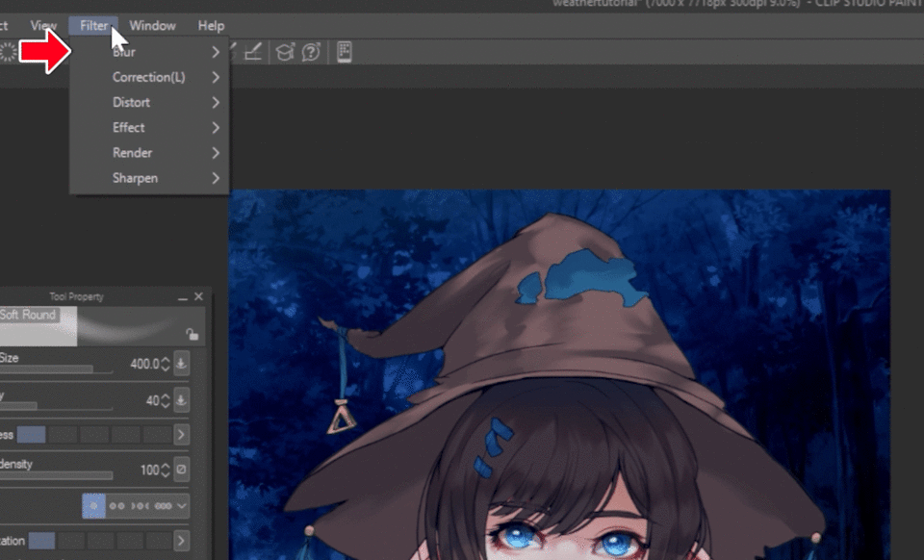Screen dimensions: 924x560
Task: Open the Distort filter submenu
Action: 149,102
